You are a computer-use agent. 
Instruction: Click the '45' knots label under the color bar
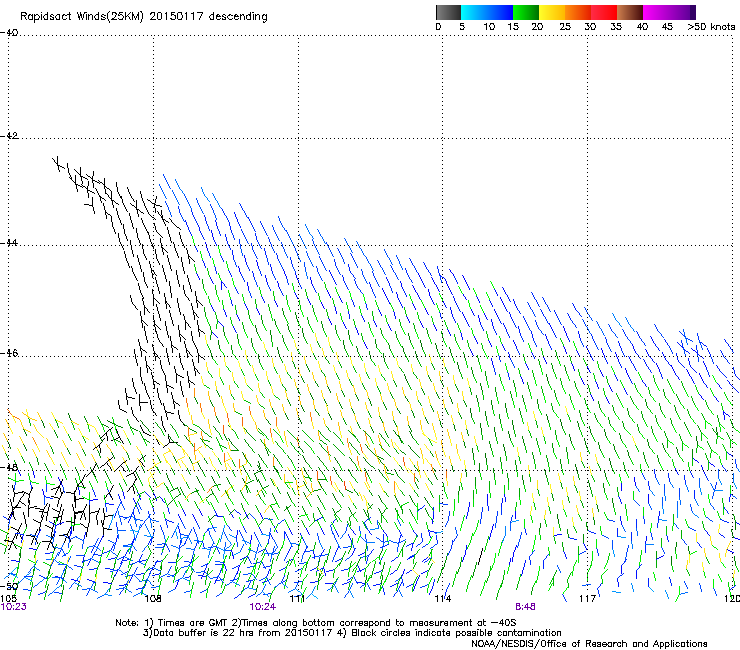pyautogui.click(x=667, y=27)
